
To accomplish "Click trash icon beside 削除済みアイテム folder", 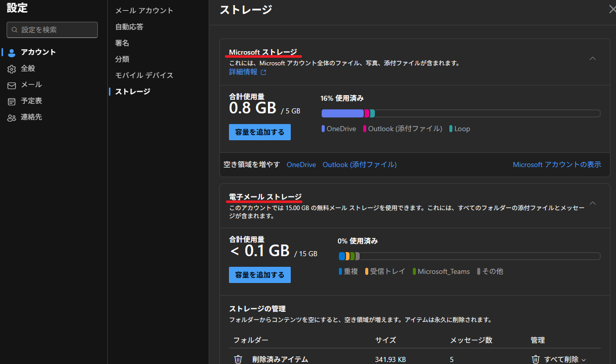I will coord(238,359).
